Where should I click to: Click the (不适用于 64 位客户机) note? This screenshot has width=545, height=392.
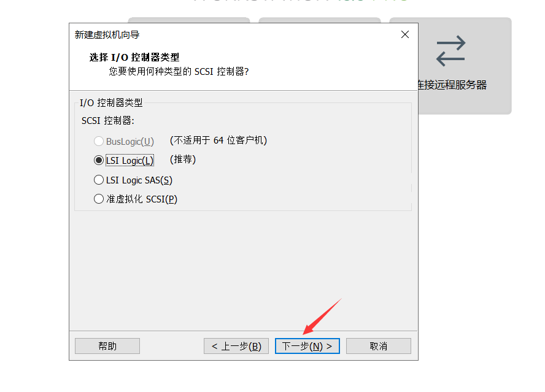coord(218,140)
